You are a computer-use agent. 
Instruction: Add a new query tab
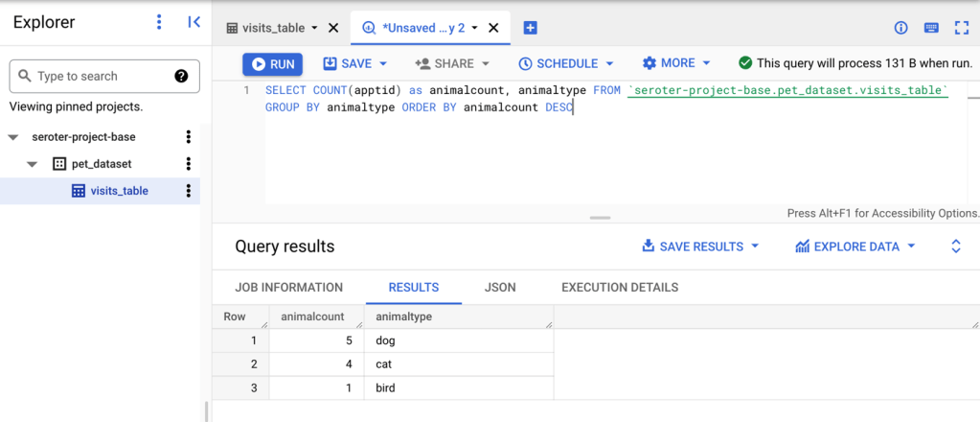(x=530, y=28)
